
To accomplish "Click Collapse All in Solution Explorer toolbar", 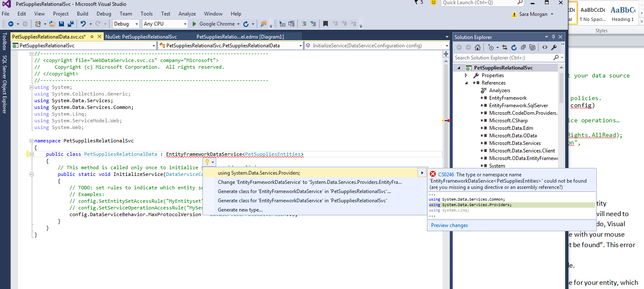I will pyautogui.click(x=523, y=47).
